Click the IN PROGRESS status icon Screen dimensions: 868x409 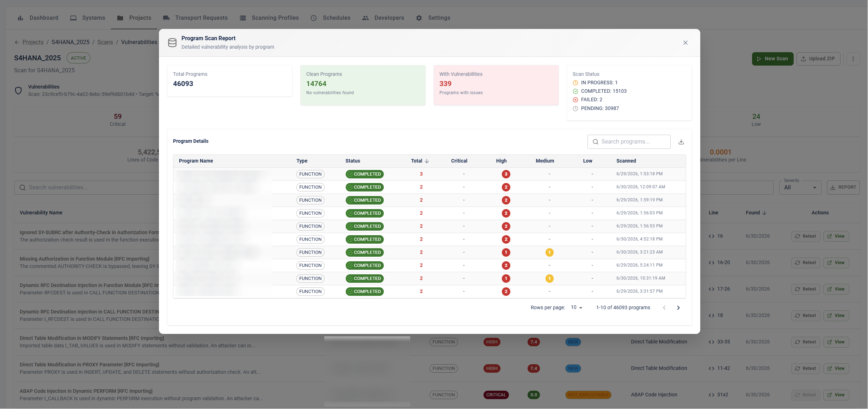[575, 83]
